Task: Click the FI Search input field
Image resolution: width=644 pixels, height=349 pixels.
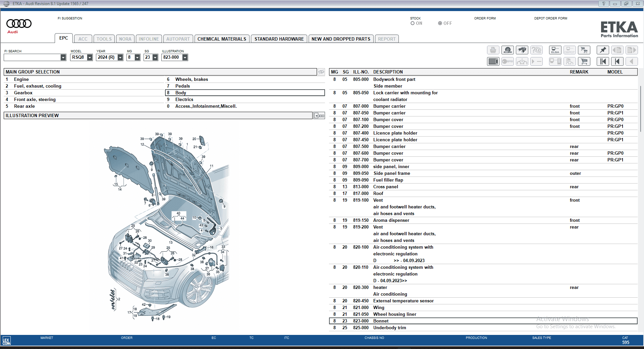Action: (32, 57)
